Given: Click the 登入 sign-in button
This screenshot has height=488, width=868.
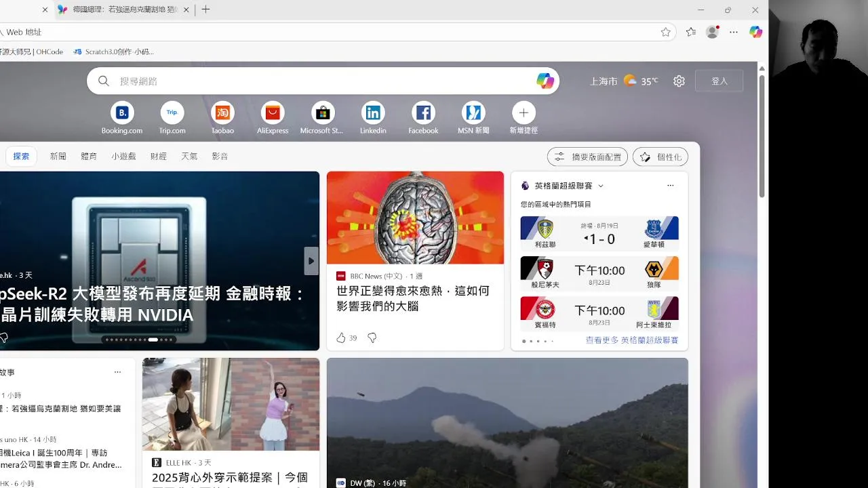Looking at the screenshot, I should point(719,81).
